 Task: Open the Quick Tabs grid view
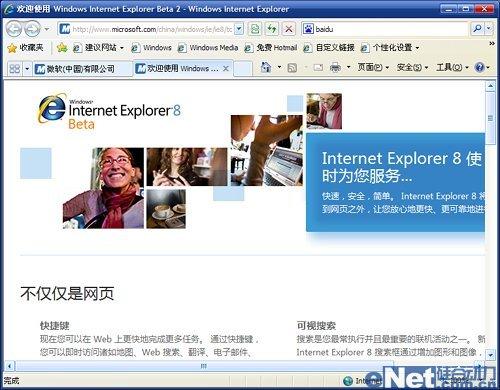click(x=15, y=69)
